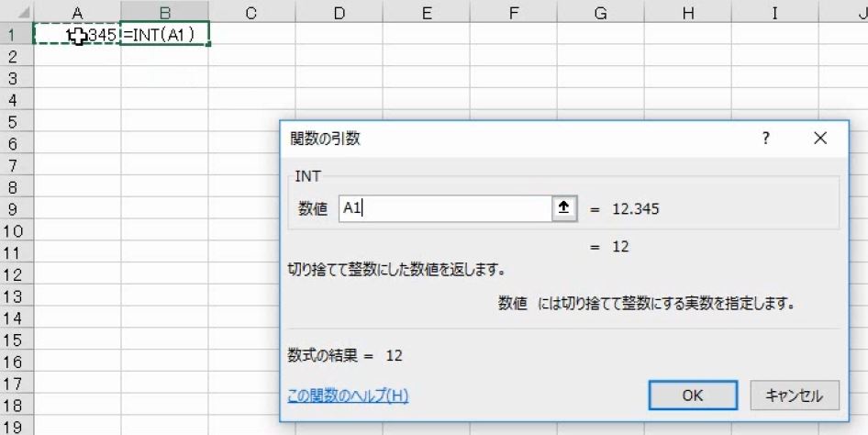The width and height of the screenshot is (868, 435).
Task: Click into the 数値 input field
Action: point(446,208)
